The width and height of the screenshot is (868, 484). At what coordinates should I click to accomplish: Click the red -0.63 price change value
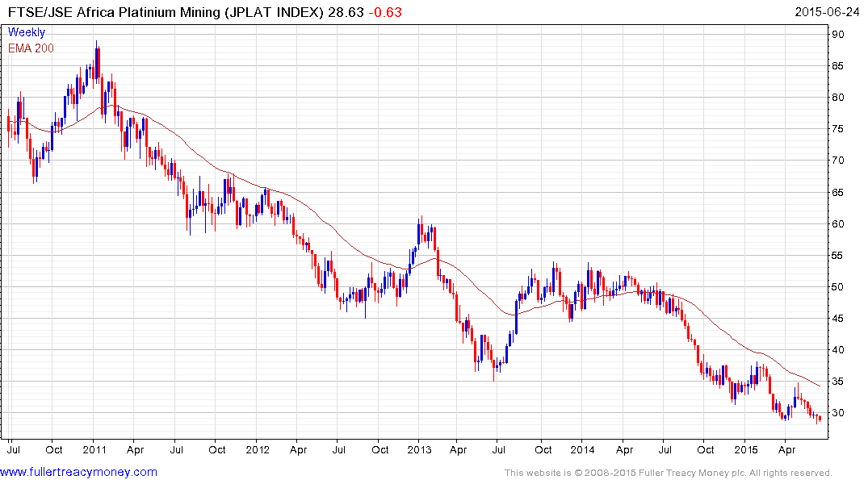[x=384, y=12]
